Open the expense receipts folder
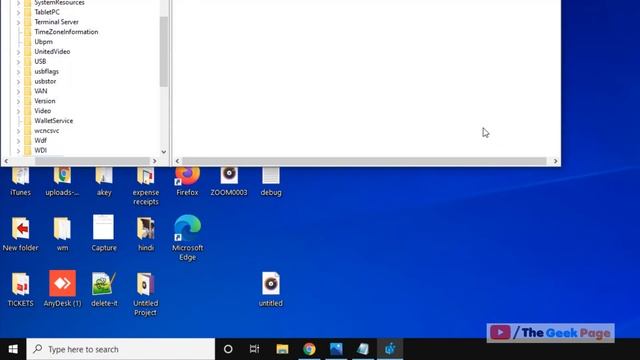This screenshot has width=640, height=360. (146, 186)
